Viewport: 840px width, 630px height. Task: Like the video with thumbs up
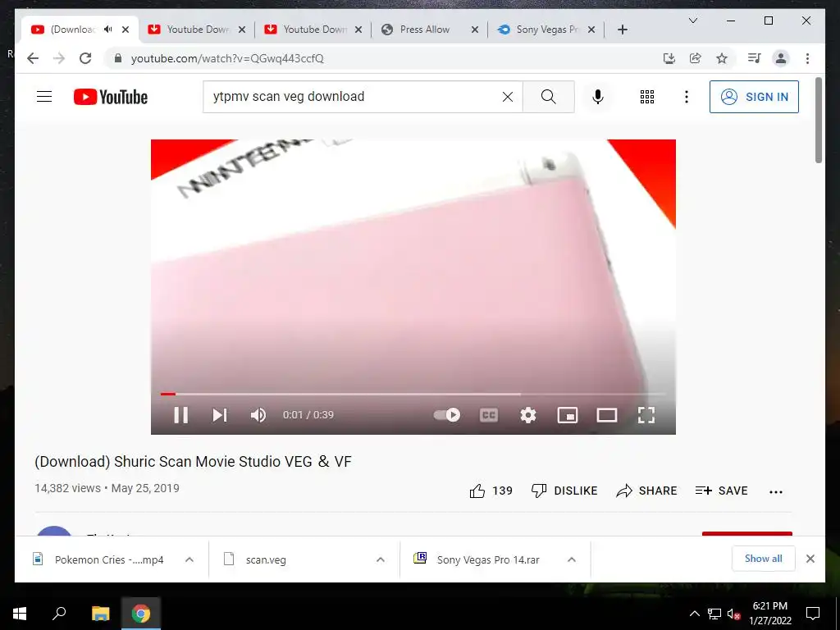[491, 491]
